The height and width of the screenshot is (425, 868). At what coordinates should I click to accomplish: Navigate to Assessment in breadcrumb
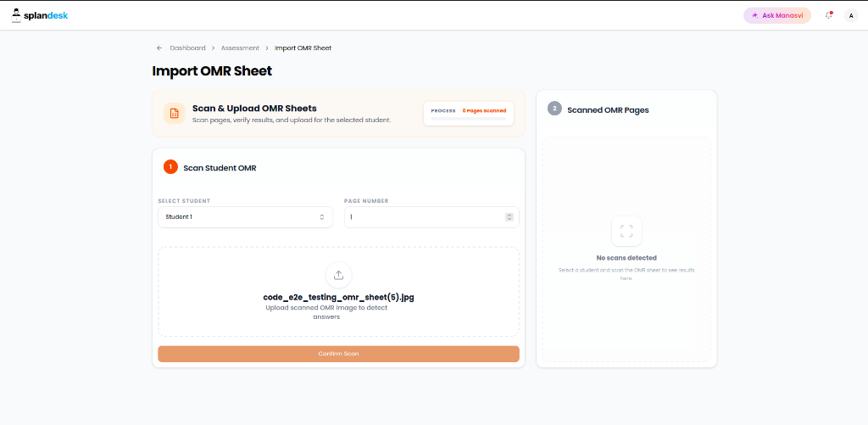click(240, 48)
